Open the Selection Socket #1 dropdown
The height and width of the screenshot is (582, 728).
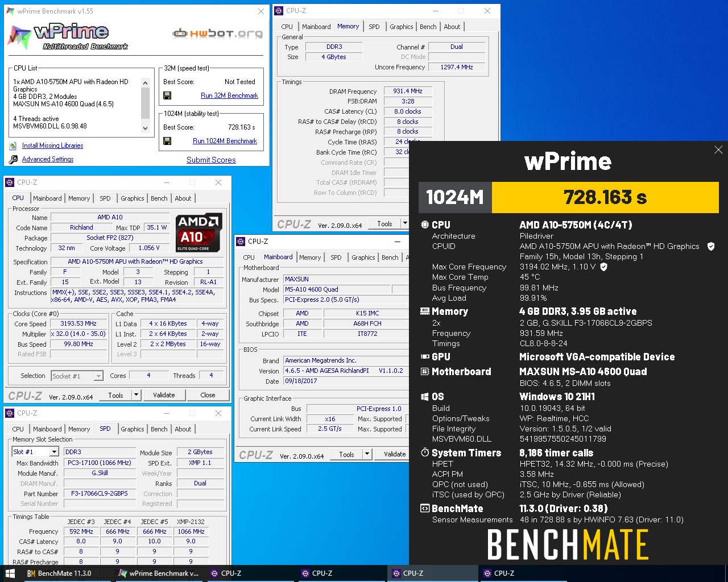tap(77, 376)
